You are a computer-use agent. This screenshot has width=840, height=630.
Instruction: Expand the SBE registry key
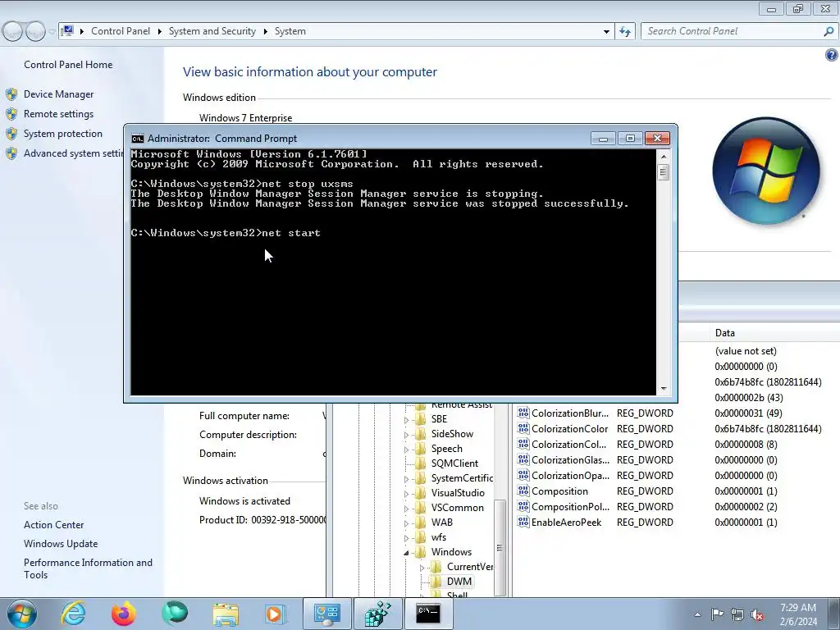coord(406,420)
